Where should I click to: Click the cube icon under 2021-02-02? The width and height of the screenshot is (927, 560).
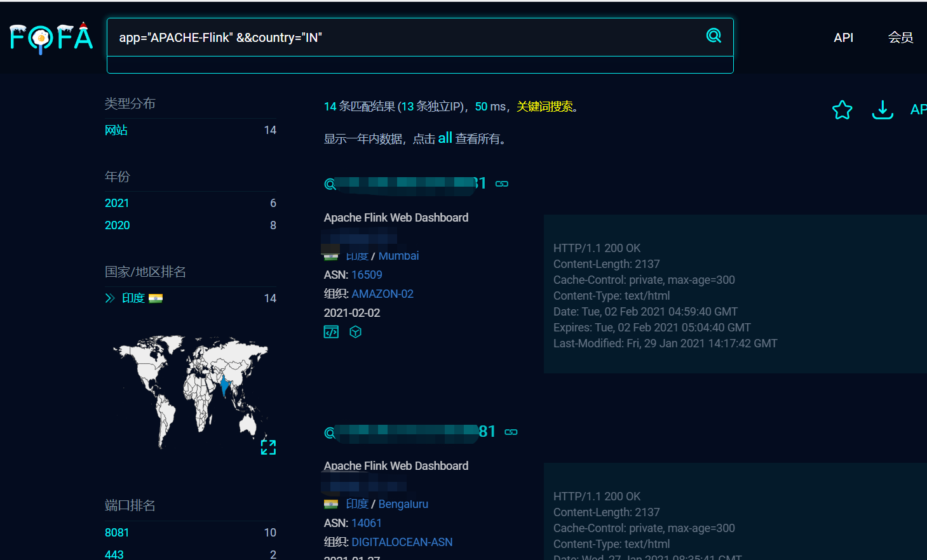point(356,331)
